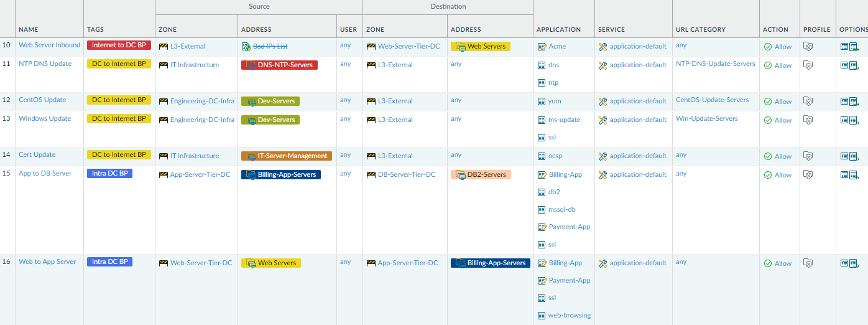The image size is (868, 325).
Task: Click the NAME column header
Action: click(29, 29)
